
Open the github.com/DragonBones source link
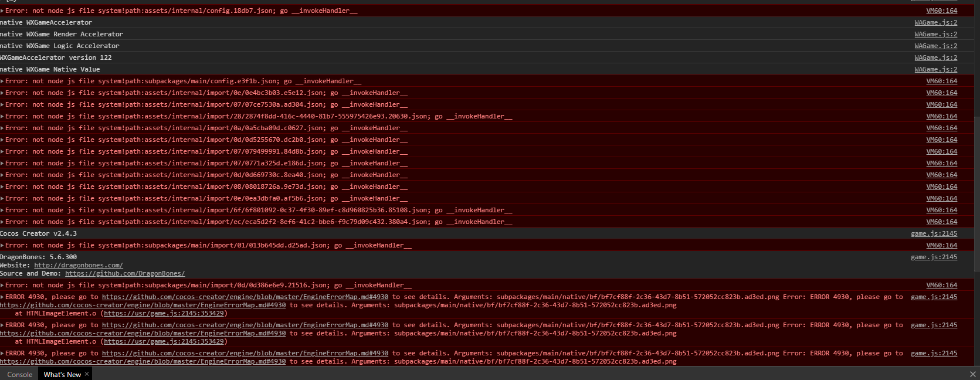tap(125, 273)
